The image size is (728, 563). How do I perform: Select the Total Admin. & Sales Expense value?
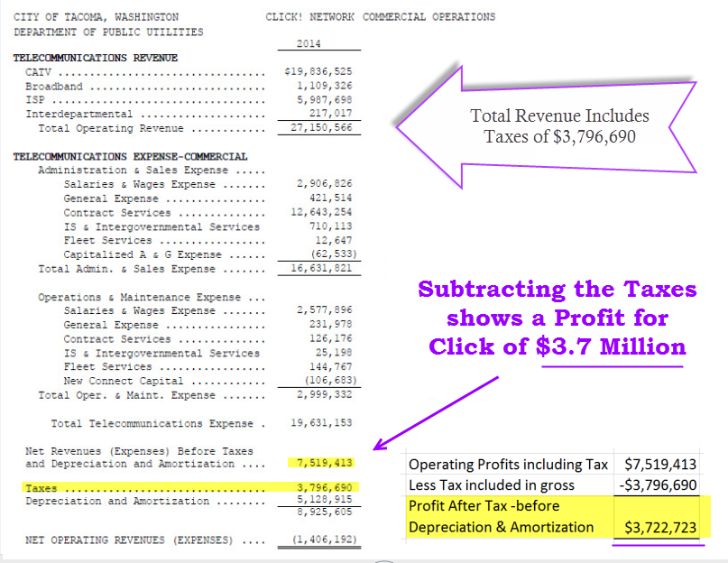coord(323,269)
